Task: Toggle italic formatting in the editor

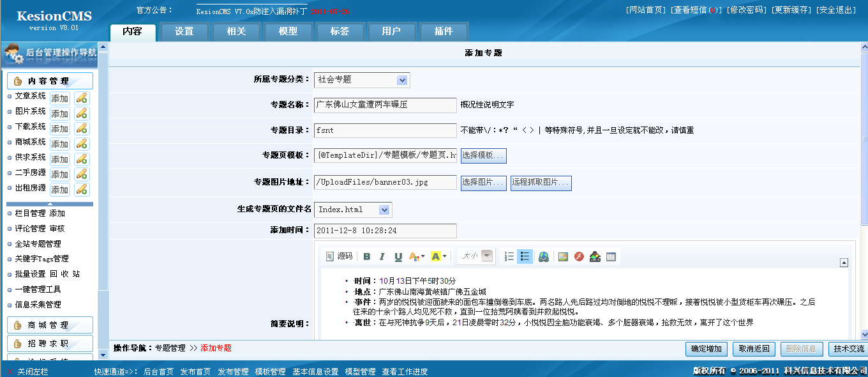Action: pyautogui.click(x=382, y=256)
